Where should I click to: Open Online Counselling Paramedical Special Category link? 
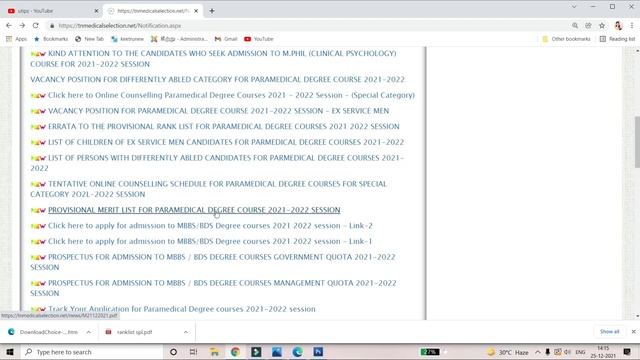pyautogui.click(x=231, y=95)
